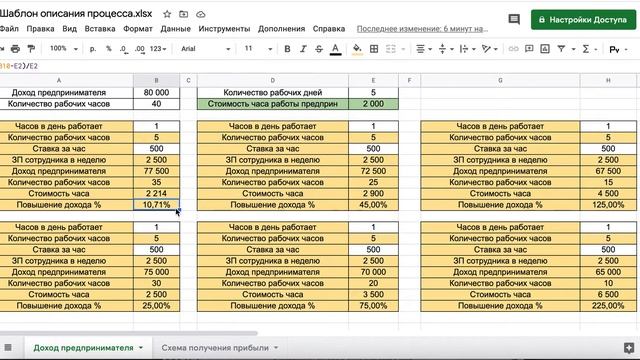The image size is (640, 360).
Task: Open the Правка menu
Action: pyautogui.click(x=40, y=29)
